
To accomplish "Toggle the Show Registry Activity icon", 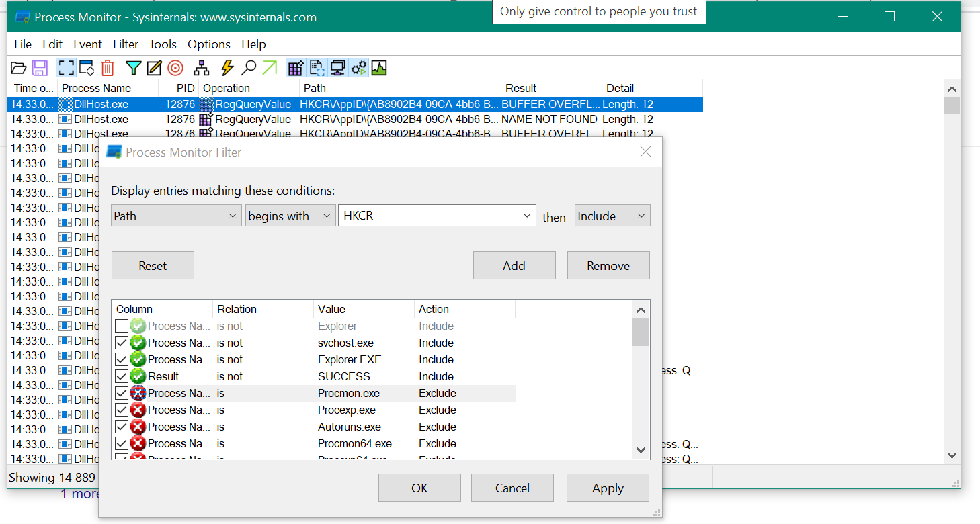I will click(296, 68).
